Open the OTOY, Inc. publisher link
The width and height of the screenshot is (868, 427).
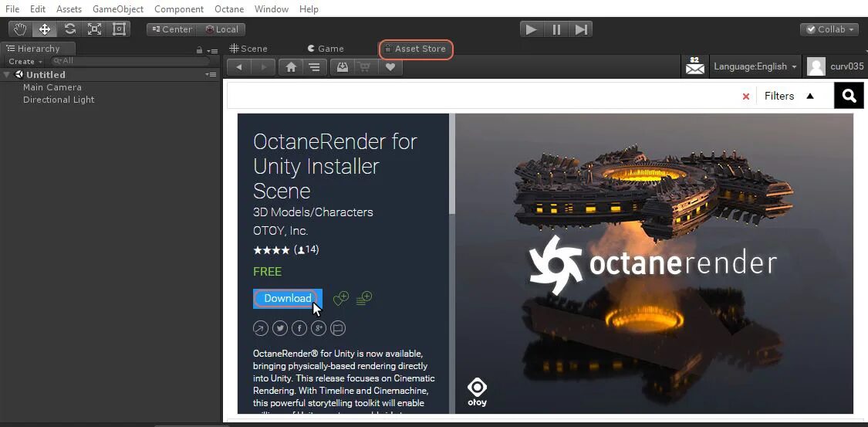(280, 231)
